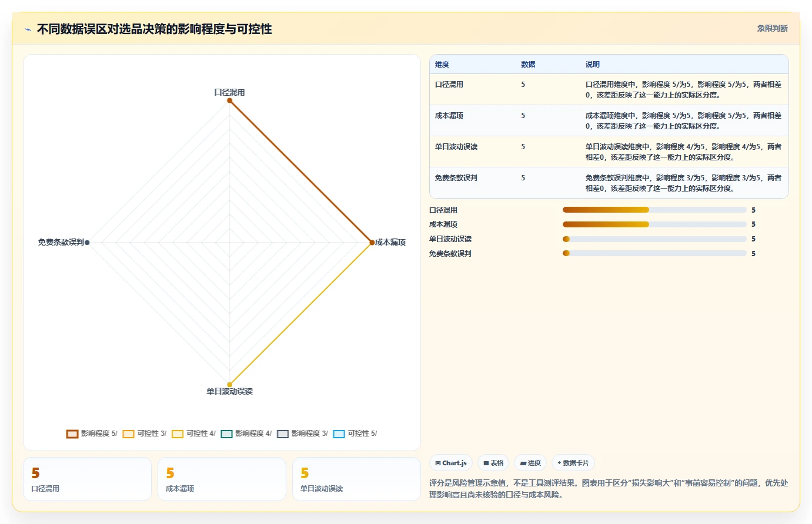Select the 数据卡片 chip label
812x524 pixels.
tap(576, 463)
